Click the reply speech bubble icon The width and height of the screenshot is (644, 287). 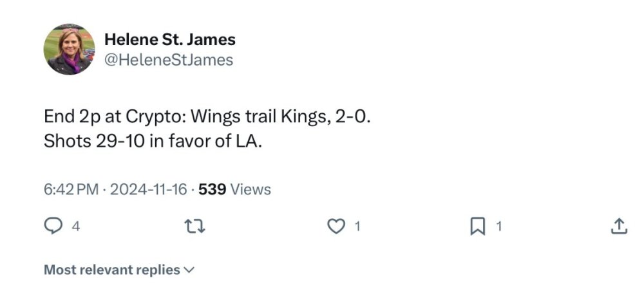53,226
